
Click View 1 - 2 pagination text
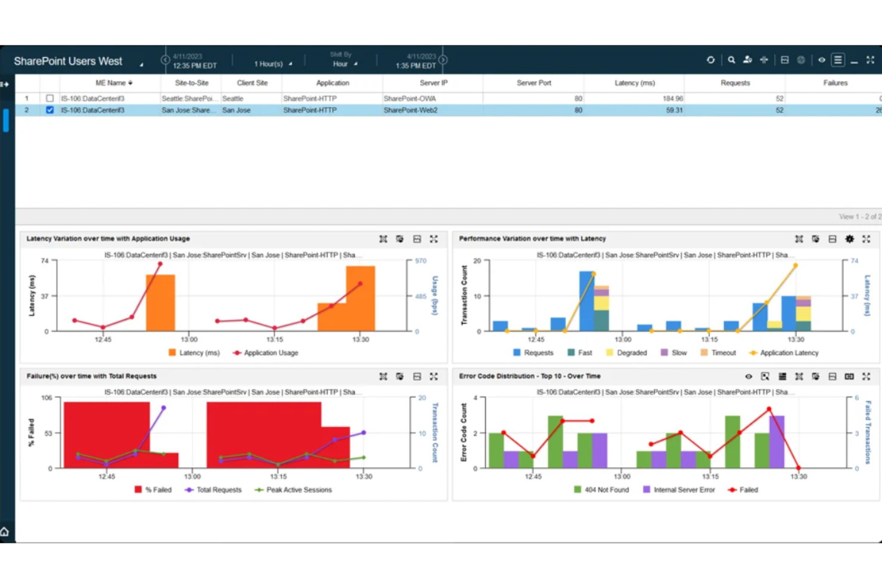(857, 216)
